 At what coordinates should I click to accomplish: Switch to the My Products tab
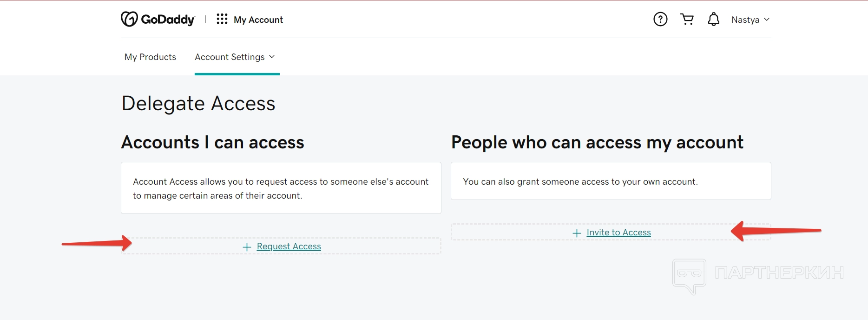point(150,57)
